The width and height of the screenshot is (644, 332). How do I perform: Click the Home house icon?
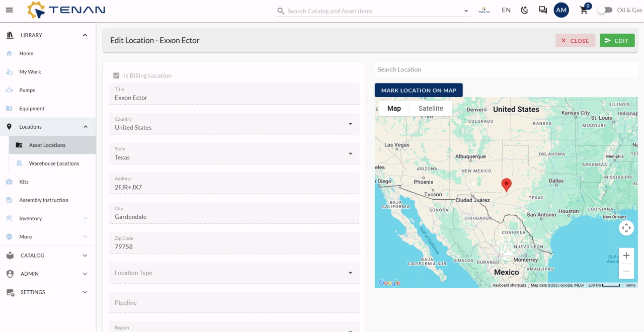(x=9, y=53)
